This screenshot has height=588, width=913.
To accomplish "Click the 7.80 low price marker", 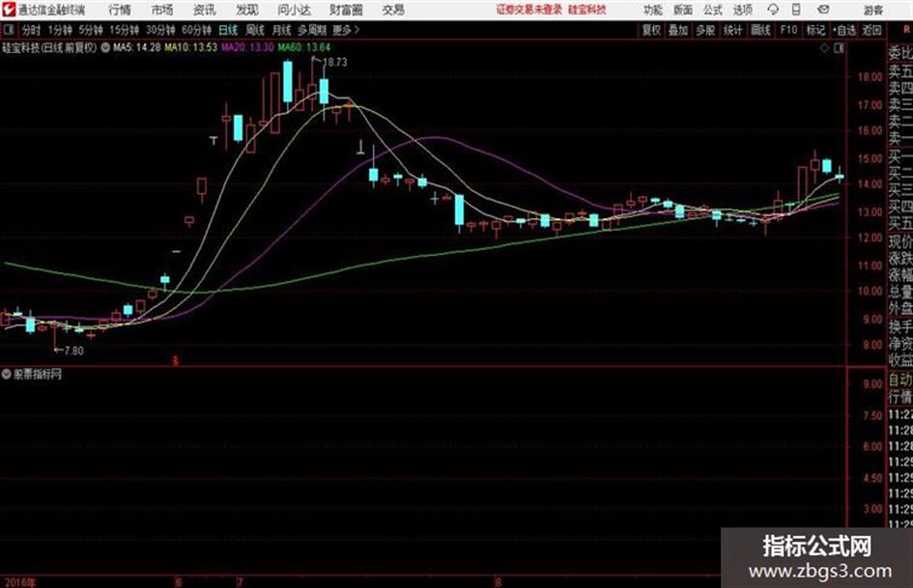I will pos(74,350).
